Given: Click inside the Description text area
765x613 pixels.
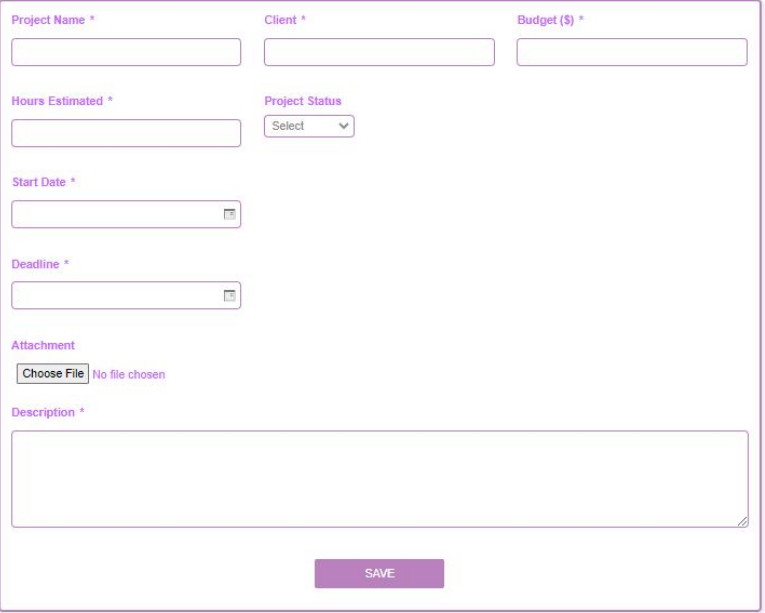Looking at the screenshot, I should [379, 478].
